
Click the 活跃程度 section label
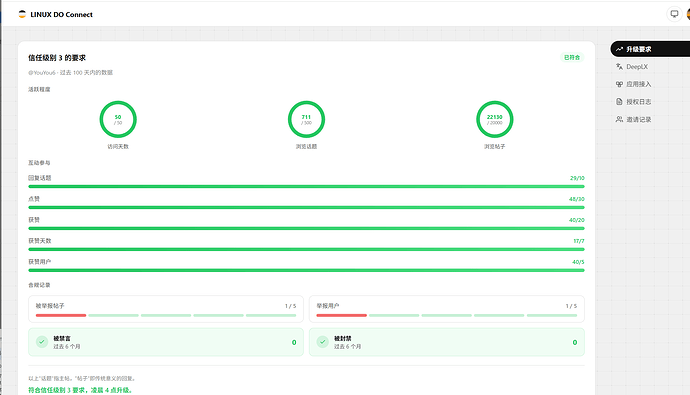39,89
